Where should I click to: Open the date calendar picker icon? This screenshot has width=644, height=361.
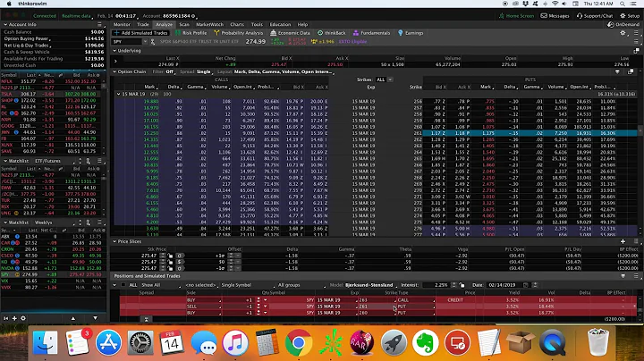(526, 285)
